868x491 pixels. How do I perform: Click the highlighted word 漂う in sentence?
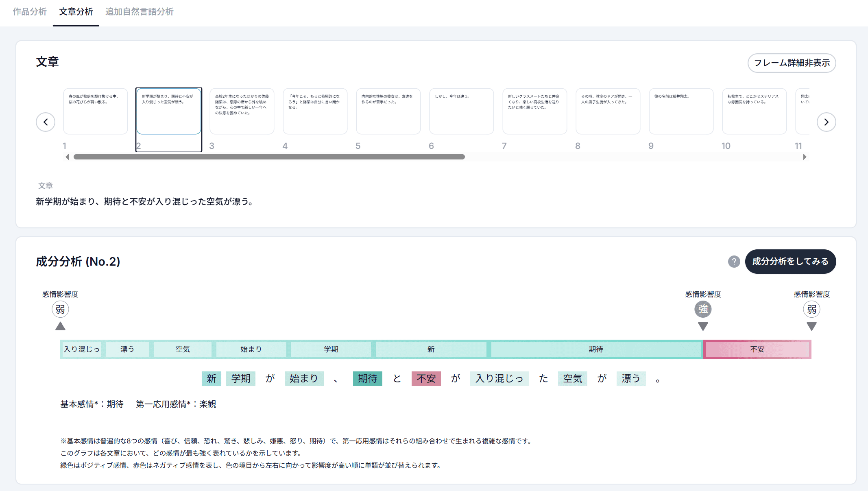(x=631, y=379)
